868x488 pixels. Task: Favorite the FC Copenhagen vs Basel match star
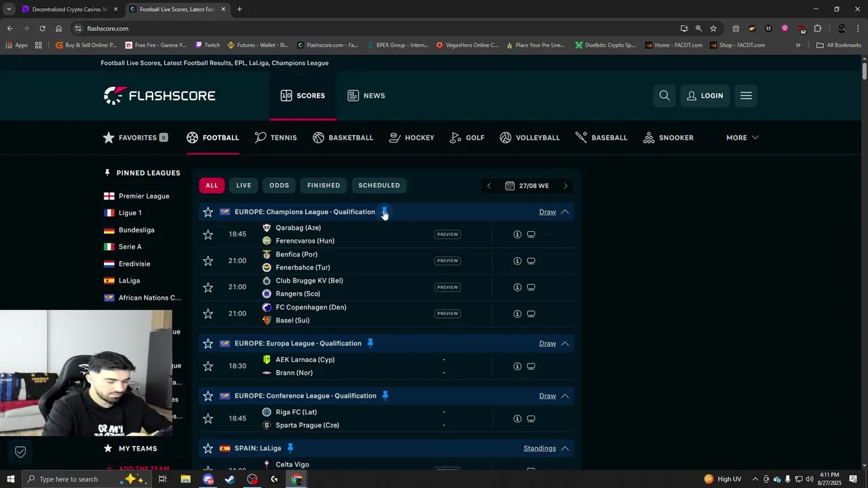(x=208, y=314)
